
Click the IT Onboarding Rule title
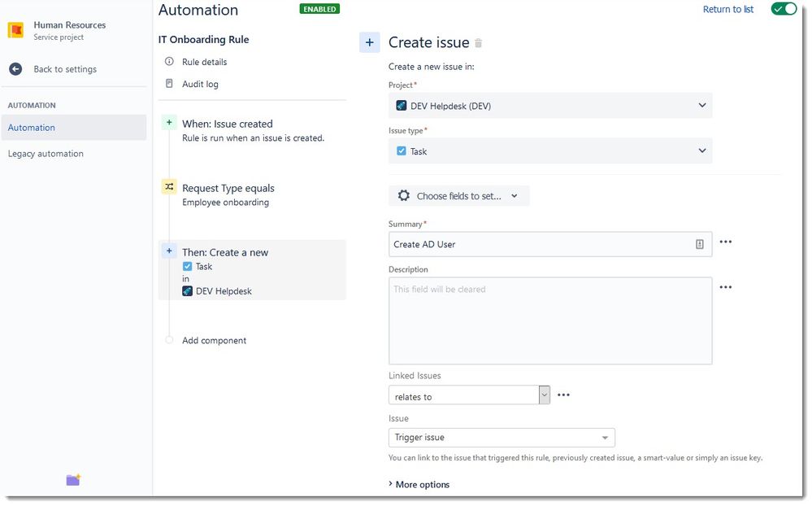tap(203, 39)
